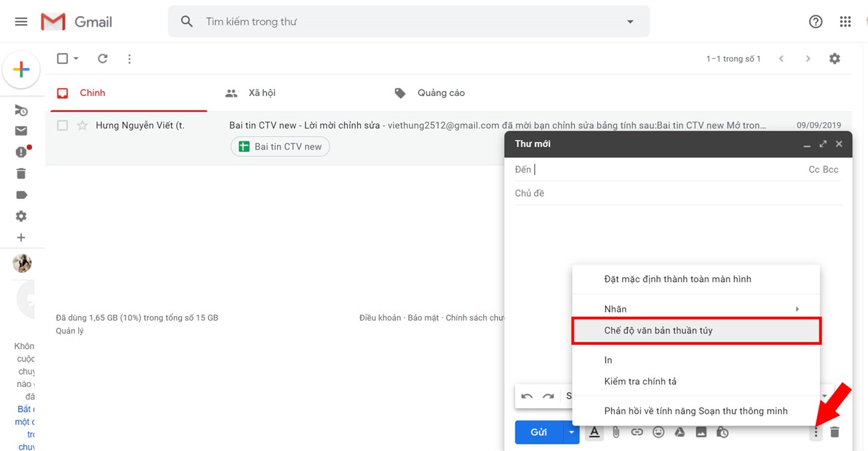Open the inbox toolbar's three-dot menu
868x451 pixels.
130,59
